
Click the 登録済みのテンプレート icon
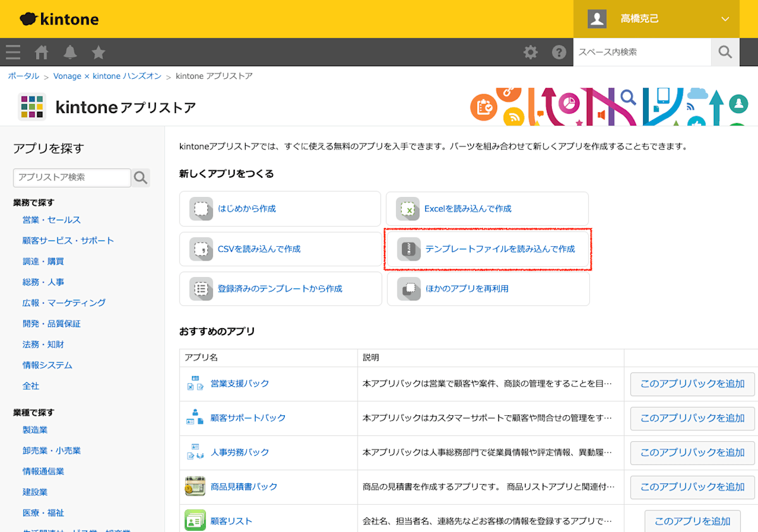[201, 289]
